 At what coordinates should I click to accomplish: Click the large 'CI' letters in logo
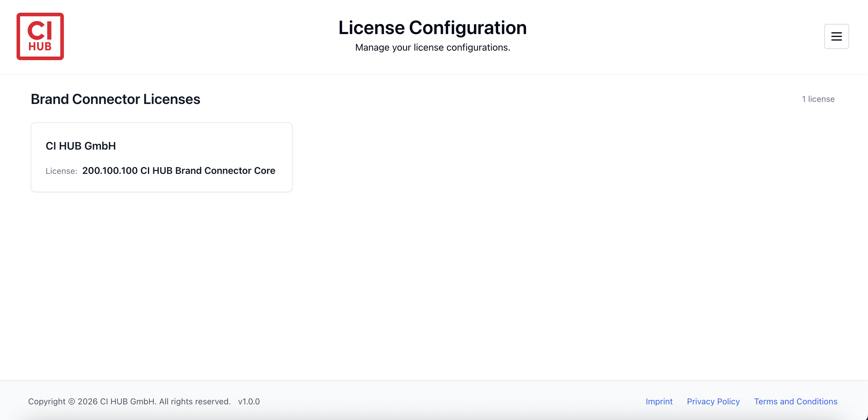click(40, 30)
